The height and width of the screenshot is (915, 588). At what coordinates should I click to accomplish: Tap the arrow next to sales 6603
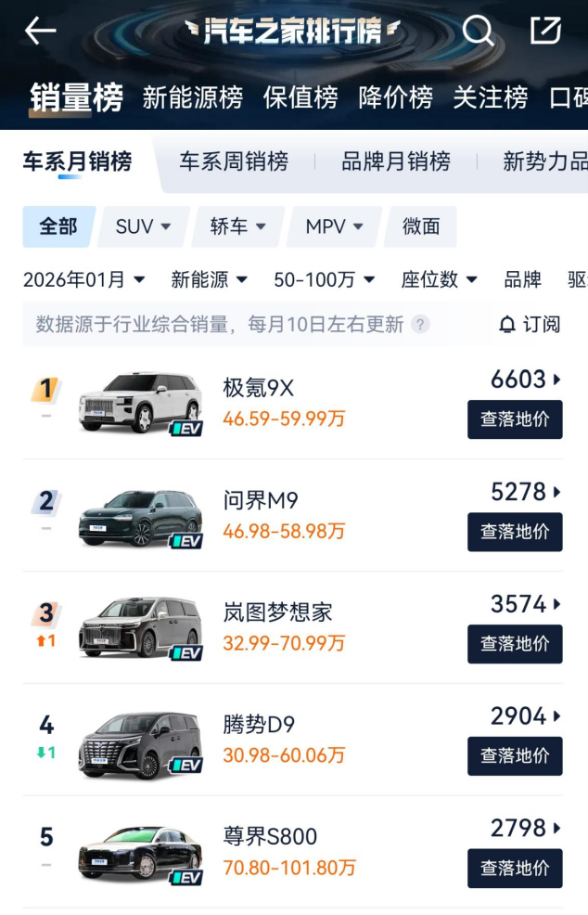point(556,380)
